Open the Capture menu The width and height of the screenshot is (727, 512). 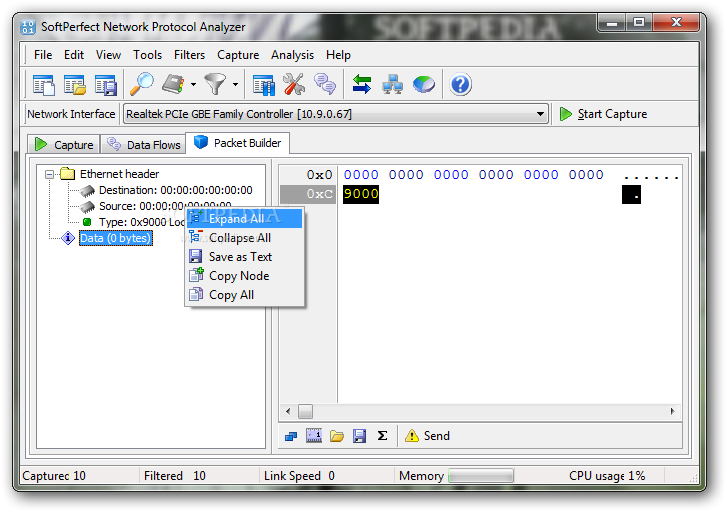(238, 55)
